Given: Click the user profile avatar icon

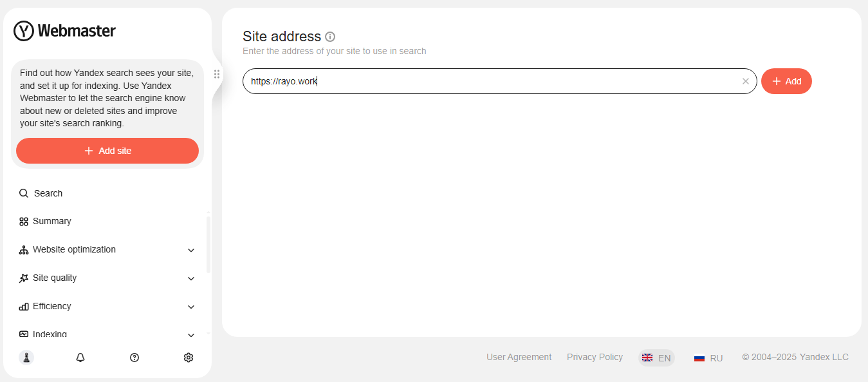Looking at the screenshot, I should [26, 358].
